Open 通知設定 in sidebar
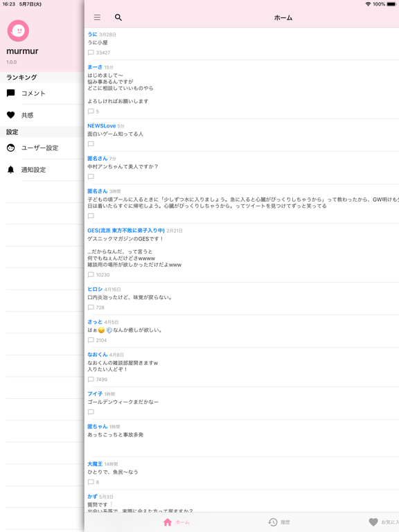 (x=42, y=170)
